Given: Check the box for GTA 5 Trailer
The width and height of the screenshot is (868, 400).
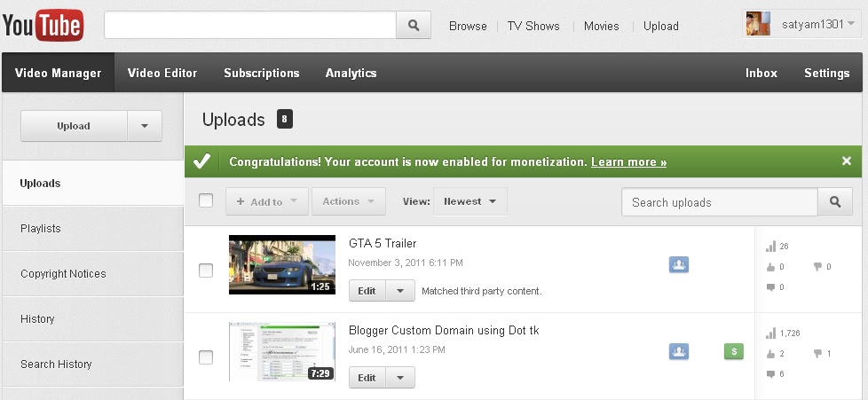Looking at the screenshot, I should pos(206,271).
